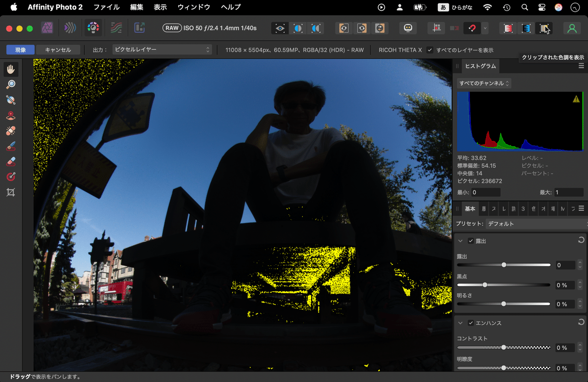Pick the Blemish Removal tool
The width and height of the screenshot is (588, 382).
tap(11, 130)
